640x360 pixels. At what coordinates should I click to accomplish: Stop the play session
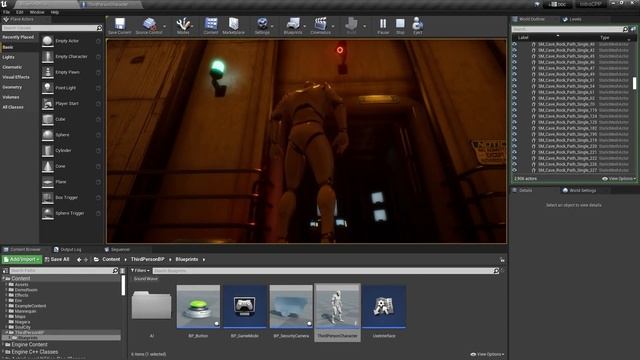pyautogui.click(x=400, y=24)
